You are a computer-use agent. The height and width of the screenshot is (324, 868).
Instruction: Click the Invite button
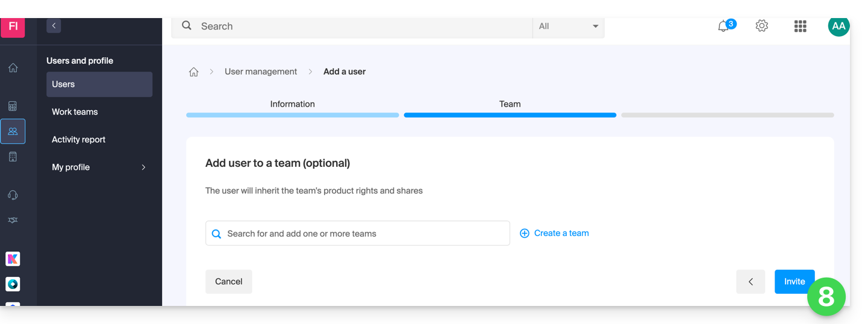coord(794,281)
